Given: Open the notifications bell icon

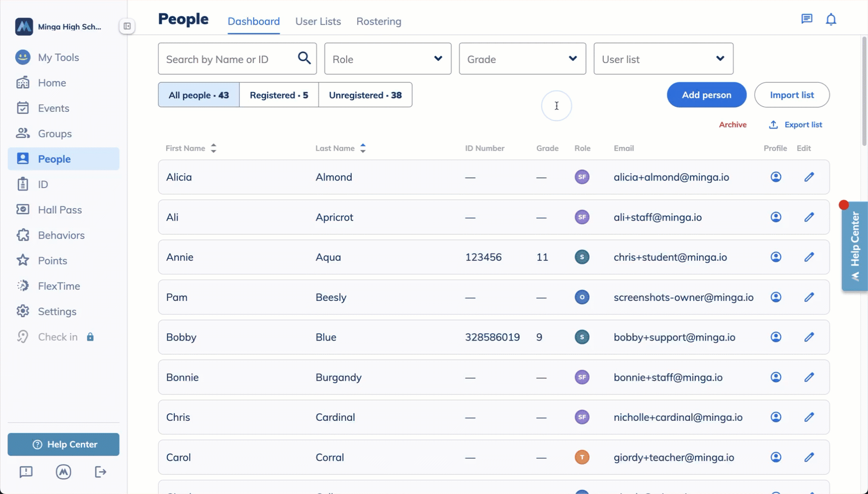Looking at the screenshot, I should click(x=831, y=19).
